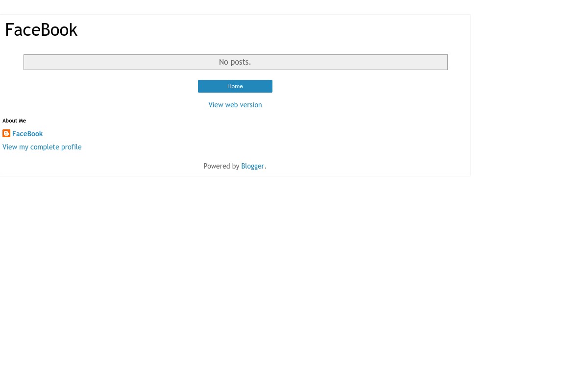Open the View web version link
This screenshot has width=588, height=392.
(x=235, y=105)
